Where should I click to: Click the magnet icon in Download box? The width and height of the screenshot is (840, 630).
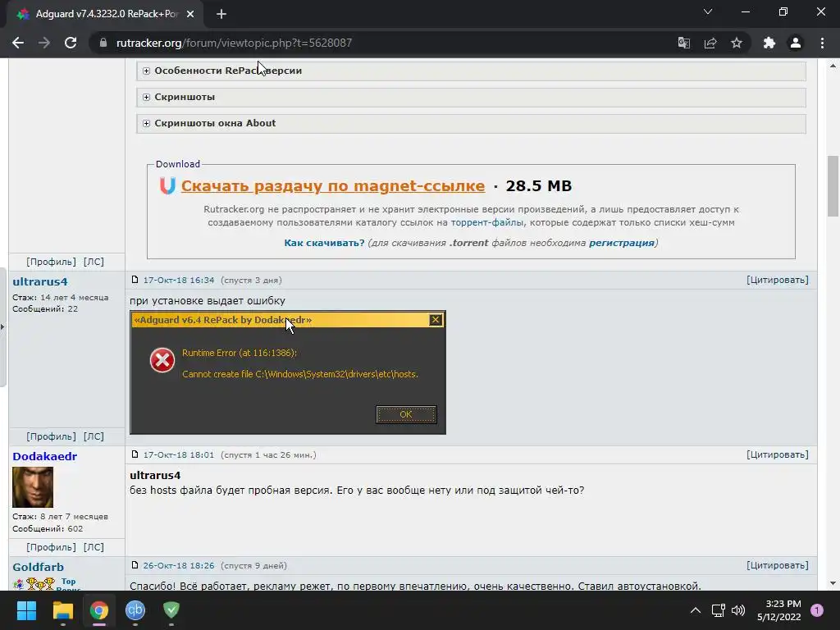167,186
